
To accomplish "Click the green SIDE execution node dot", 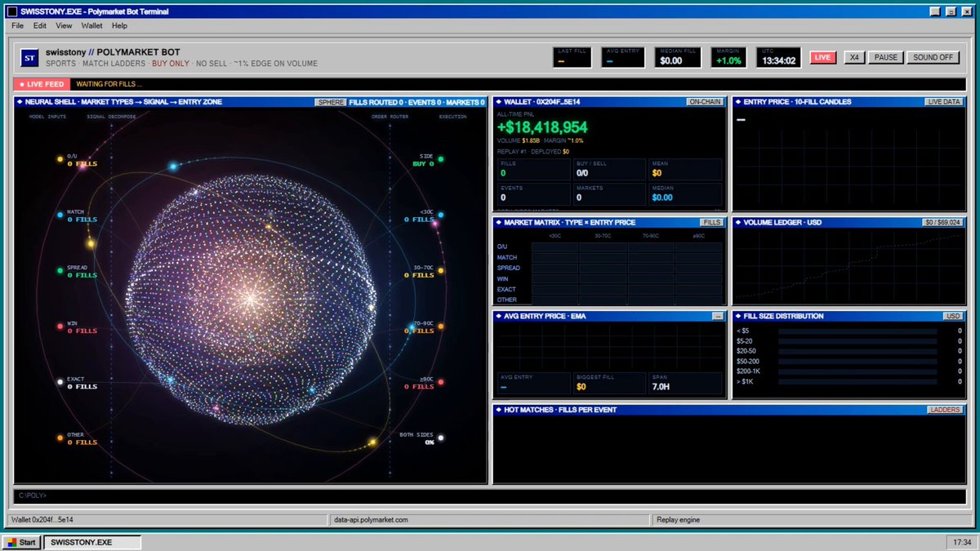I will click(441, 159).
